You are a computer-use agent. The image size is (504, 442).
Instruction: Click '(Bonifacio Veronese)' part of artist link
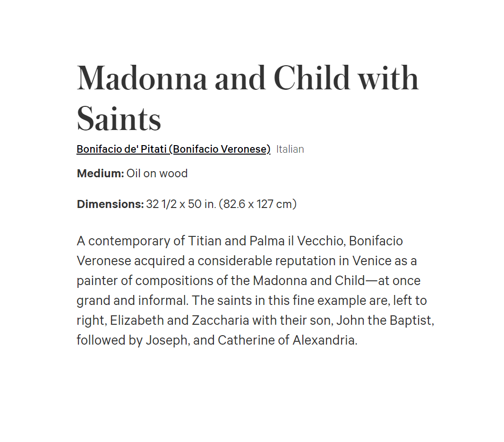(220, 149)
